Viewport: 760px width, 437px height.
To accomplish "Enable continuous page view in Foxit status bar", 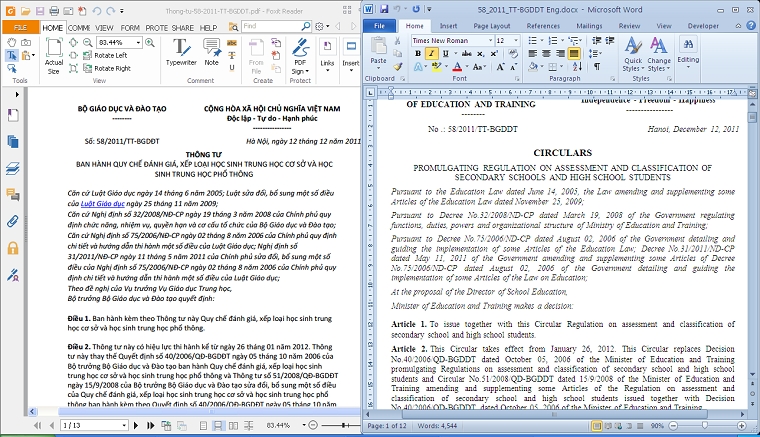I will click(x=218, y=425).
